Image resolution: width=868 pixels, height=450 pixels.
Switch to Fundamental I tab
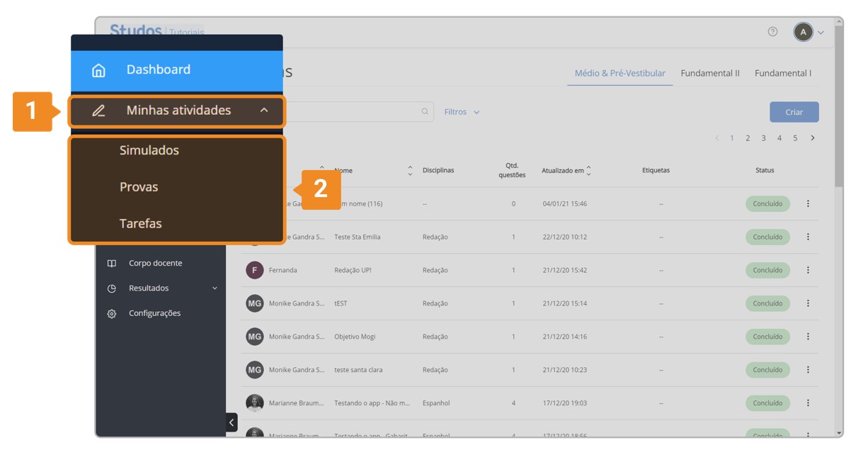point(783,73)
